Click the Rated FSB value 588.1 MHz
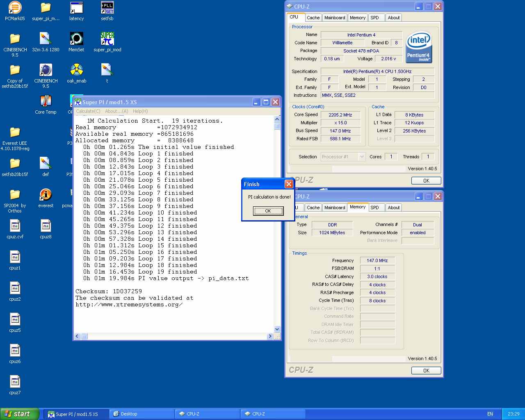The width and height of the screenshot is (525, 420). pos(340,139)
